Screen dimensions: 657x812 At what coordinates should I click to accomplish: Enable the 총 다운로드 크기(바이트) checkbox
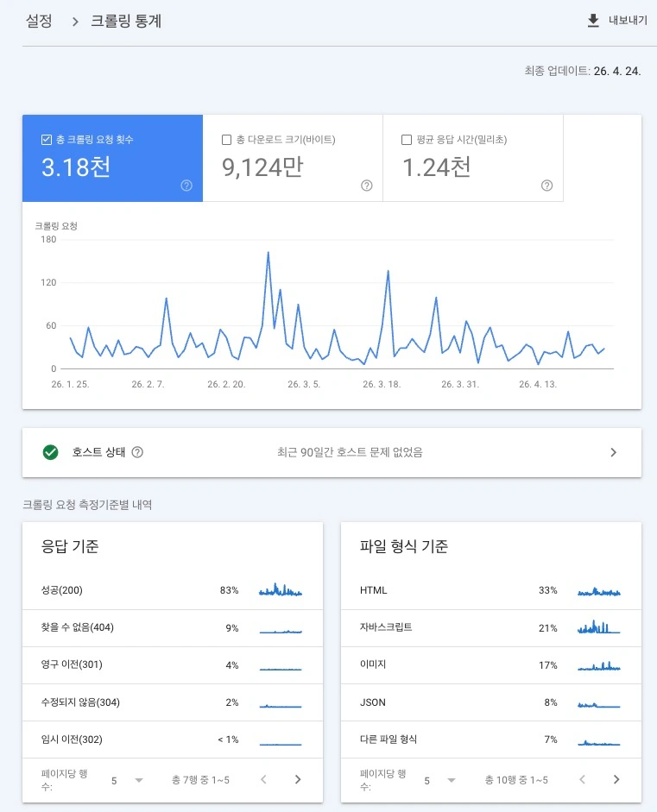pos(226,139)
